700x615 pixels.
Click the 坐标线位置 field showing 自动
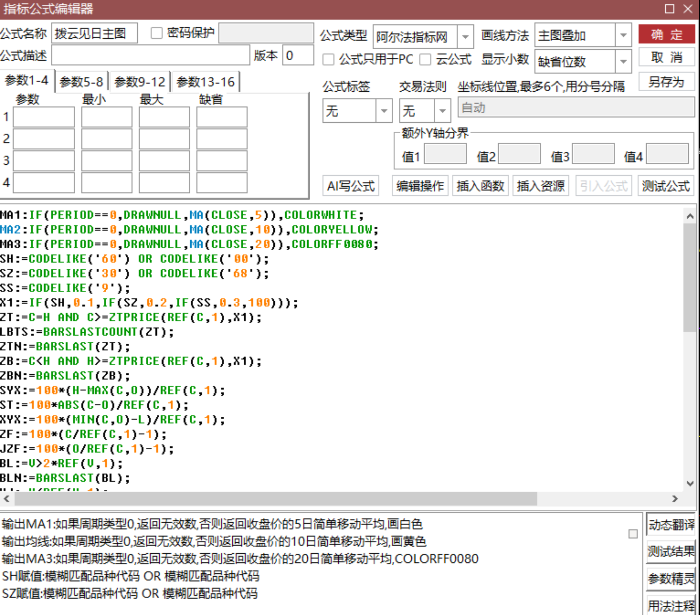click(576, 107)
